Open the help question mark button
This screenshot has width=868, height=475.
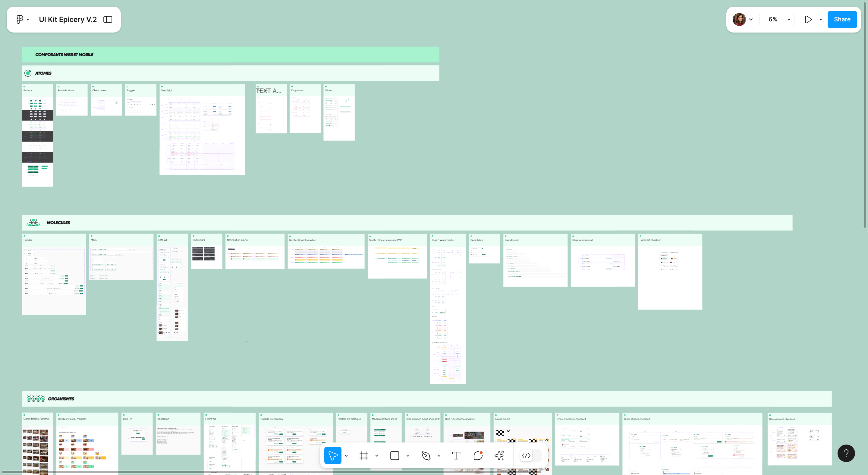click(846, 453)
